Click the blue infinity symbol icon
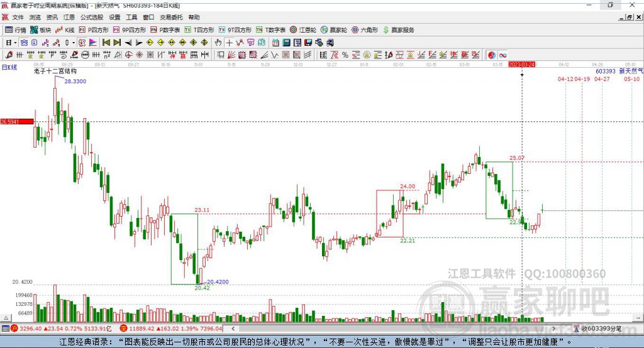This screenshot has height=348, width=644. (x=502, y=55)
